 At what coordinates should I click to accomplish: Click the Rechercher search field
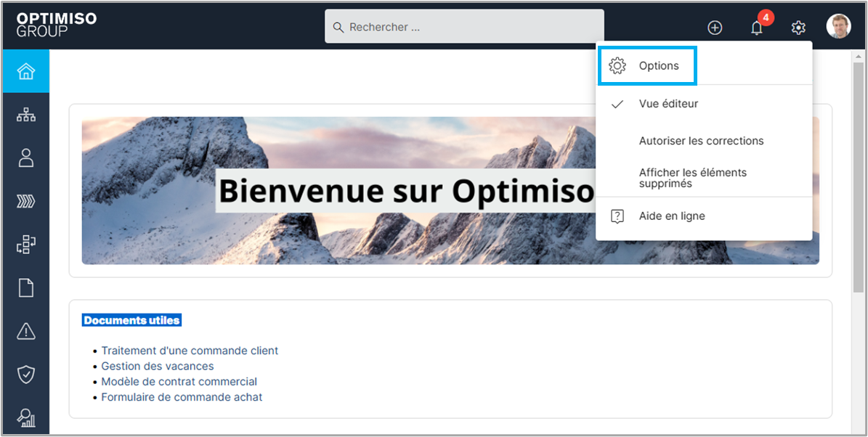(x=465, y=27)
